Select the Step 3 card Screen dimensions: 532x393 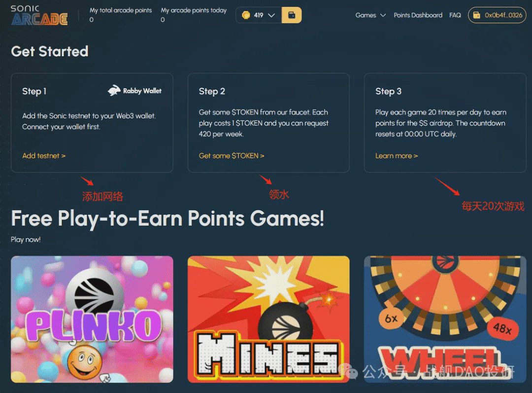click(445, 123)
